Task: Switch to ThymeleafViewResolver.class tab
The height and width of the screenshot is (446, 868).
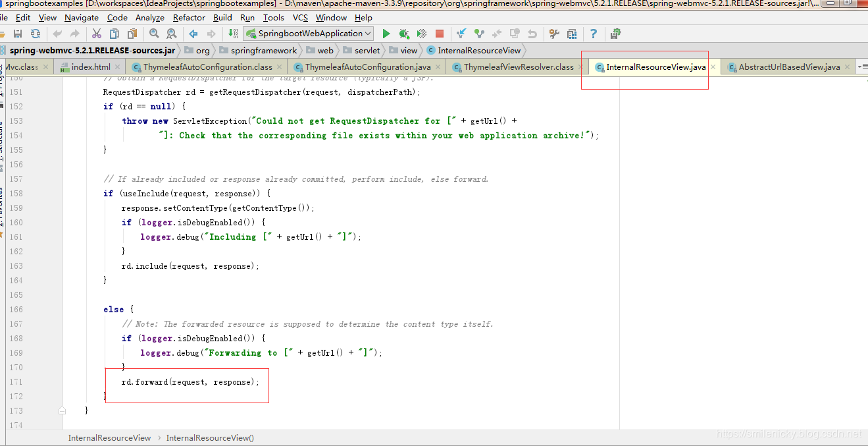Action: (519, 67)
